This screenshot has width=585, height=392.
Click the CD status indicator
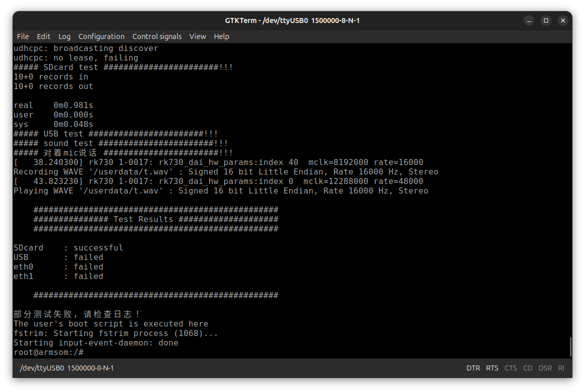click(527, 368)
